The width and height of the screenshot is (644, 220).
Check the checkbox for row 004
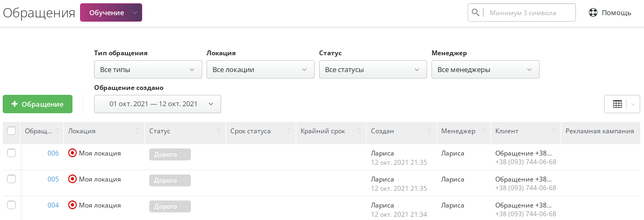[x=11, y=205]
